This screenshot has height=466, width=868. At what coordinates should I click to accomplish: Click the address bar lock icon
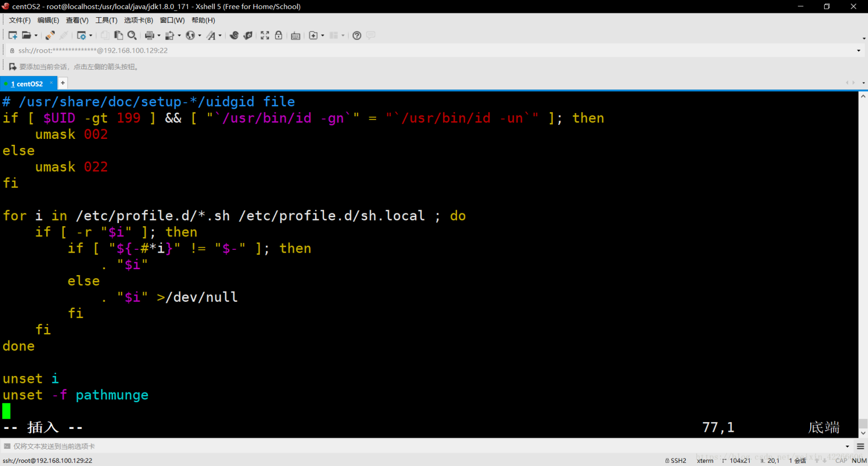point(12,50)
